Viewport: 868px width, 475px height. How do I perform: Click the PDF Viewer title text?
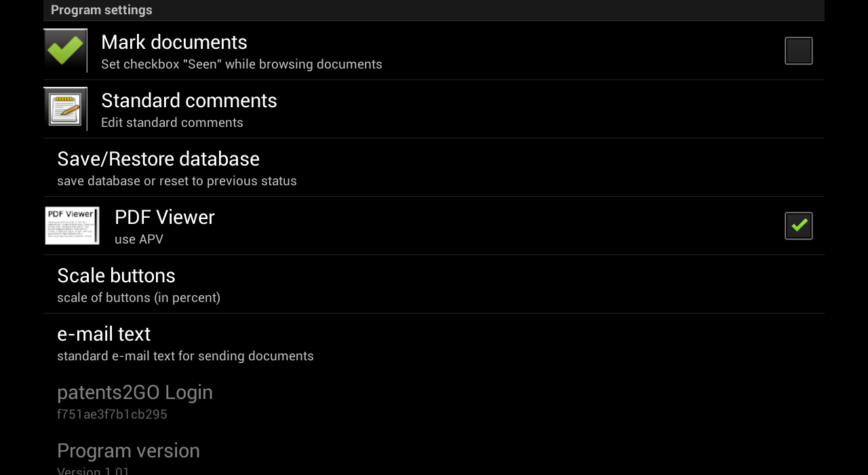tap(164, 217)
